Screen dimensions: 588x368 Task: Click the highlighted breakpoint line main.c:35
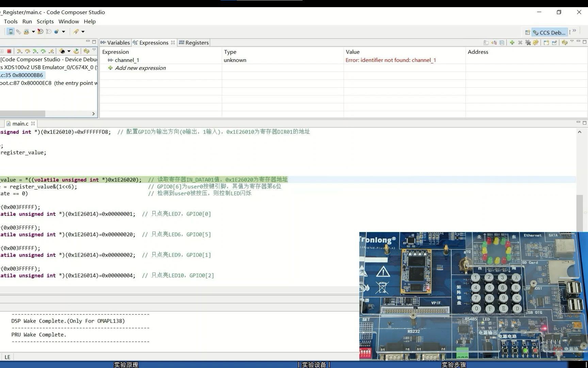click(22, 75)
